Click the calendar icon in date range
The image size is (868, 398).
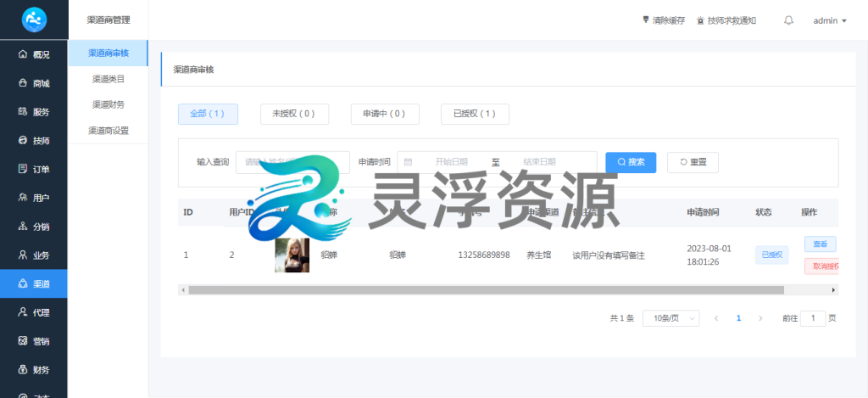click(408, 162)
